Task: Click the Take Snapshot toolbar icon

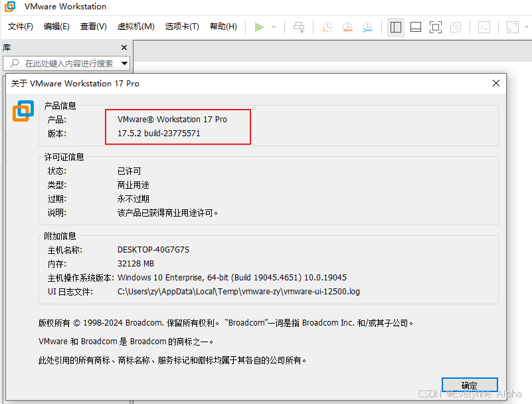Action: coord(327,27)
